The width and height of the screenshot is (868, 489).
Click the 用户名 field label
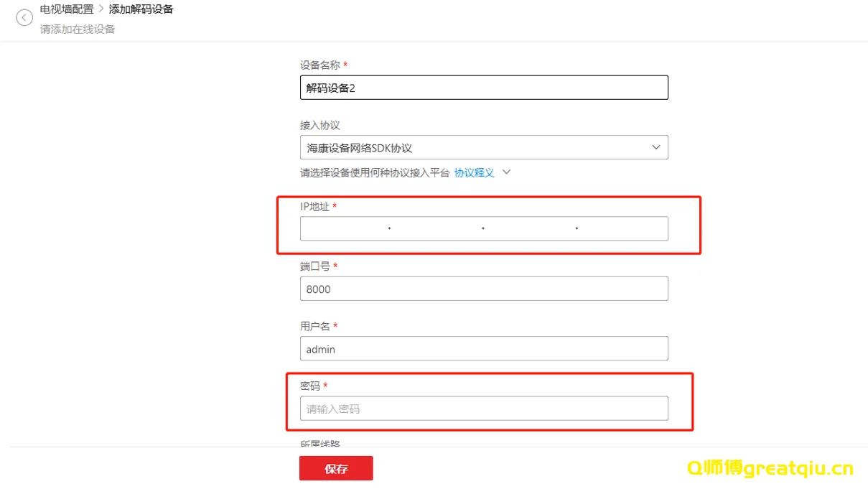pos(314,326)
